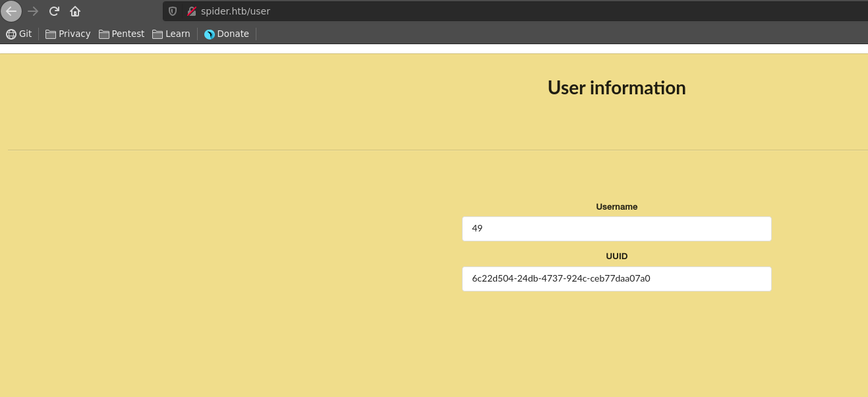Open the tracking protection shield icon
This screenshot has height=397, width=868.
173,11
